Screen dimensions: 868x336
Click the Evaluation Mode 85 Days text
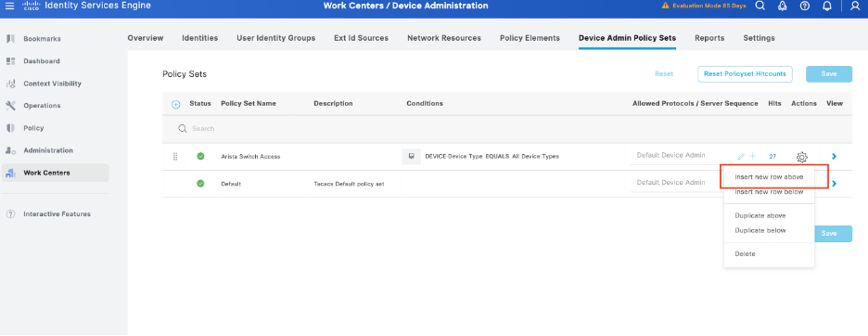coord(709,6)
